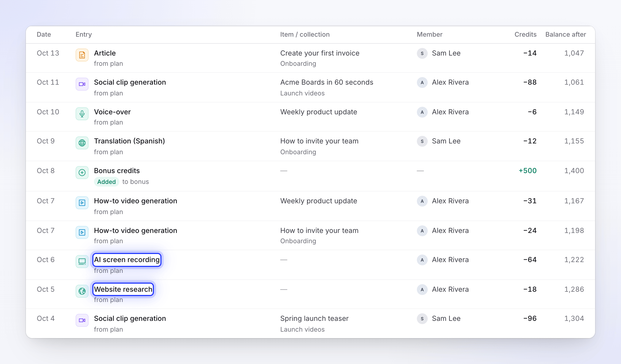Click Sam Lee's avatar in the Oct 4 row

422,319
